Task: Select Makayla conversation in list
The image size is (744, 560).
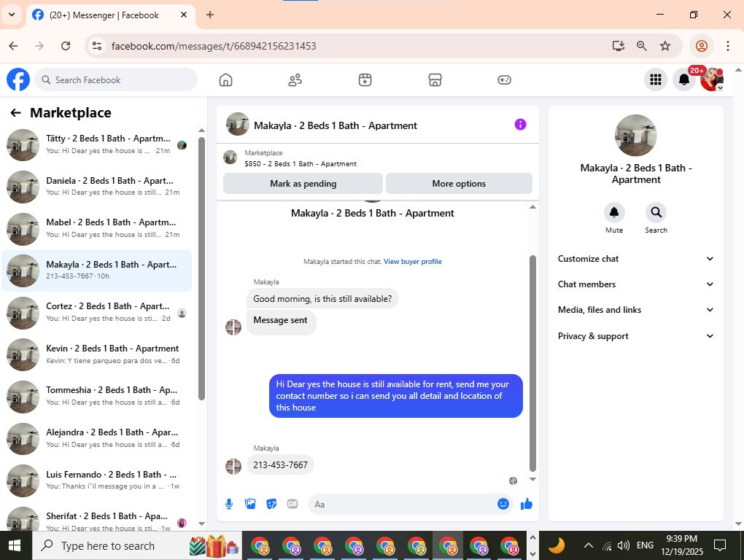Action: pos(97,271)
